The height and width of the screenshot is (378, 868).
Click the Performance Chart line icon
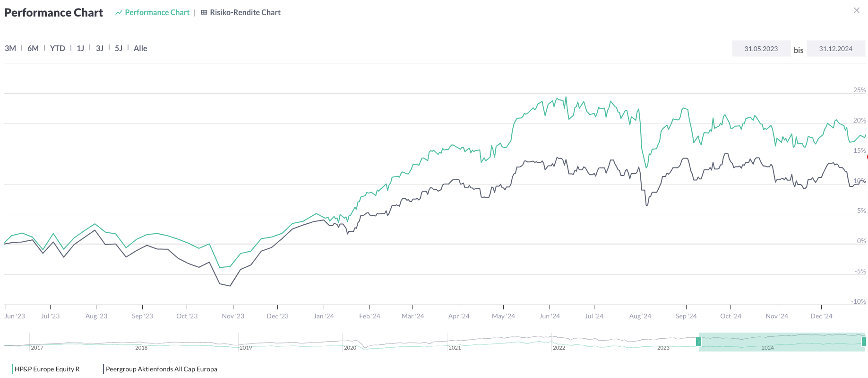119,13
